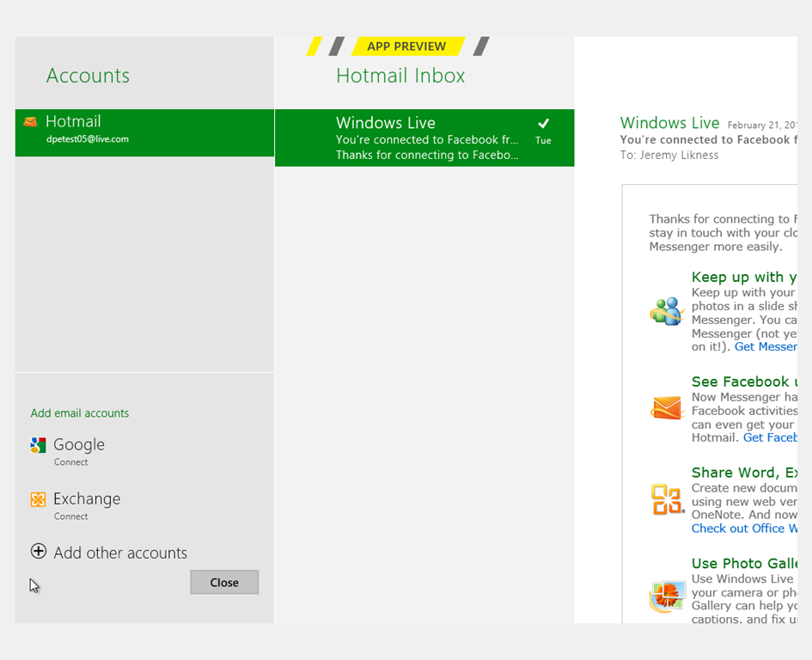Open the Windows Live message in inbox
Viewport: 812px width, 660px height.
(424, 137)
